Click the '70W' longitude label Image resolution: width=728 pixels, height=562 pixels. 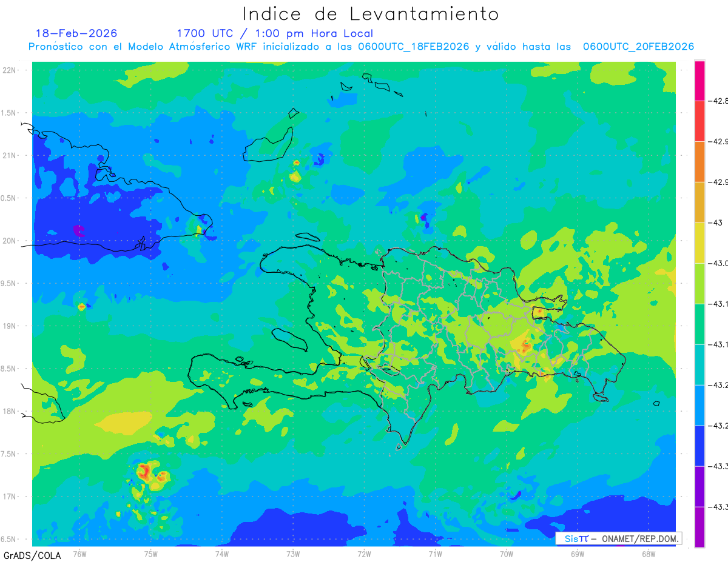tap(507, 554)
